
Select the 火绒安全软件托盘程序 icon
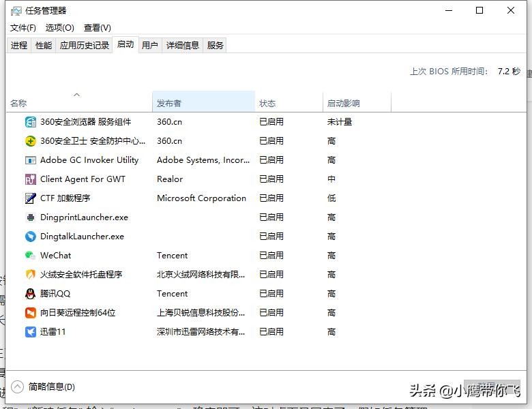30,275
